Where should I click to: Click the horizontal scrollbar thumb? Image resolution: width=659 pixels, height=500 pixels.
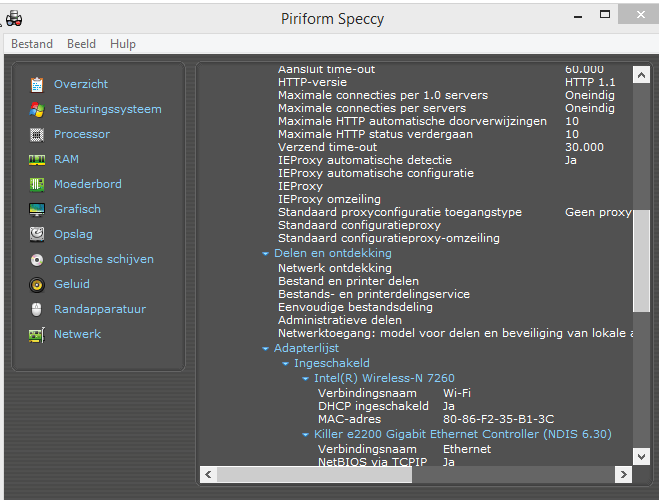pos(314,474)
